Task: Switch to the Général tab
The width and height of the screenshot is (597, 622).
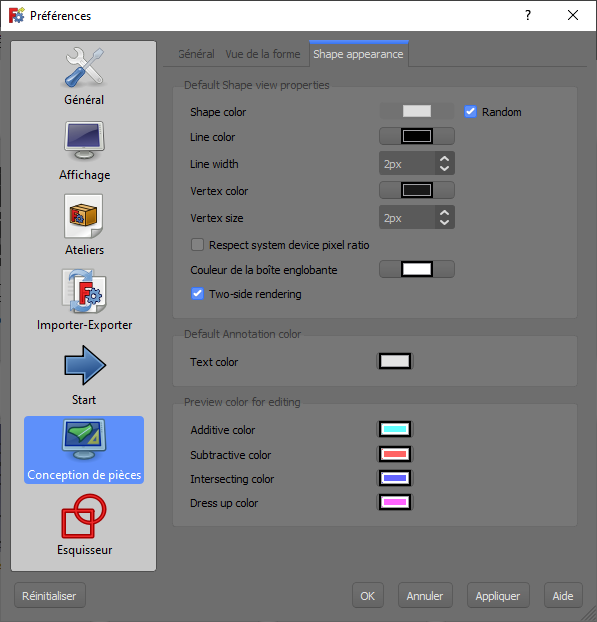Action: [196, 54]
